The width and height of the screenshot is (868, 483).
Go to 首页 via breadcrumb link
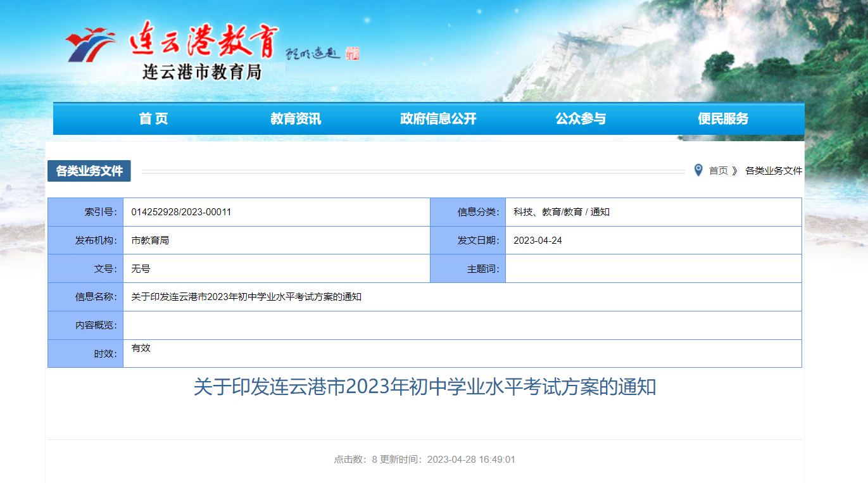[718, 171]
